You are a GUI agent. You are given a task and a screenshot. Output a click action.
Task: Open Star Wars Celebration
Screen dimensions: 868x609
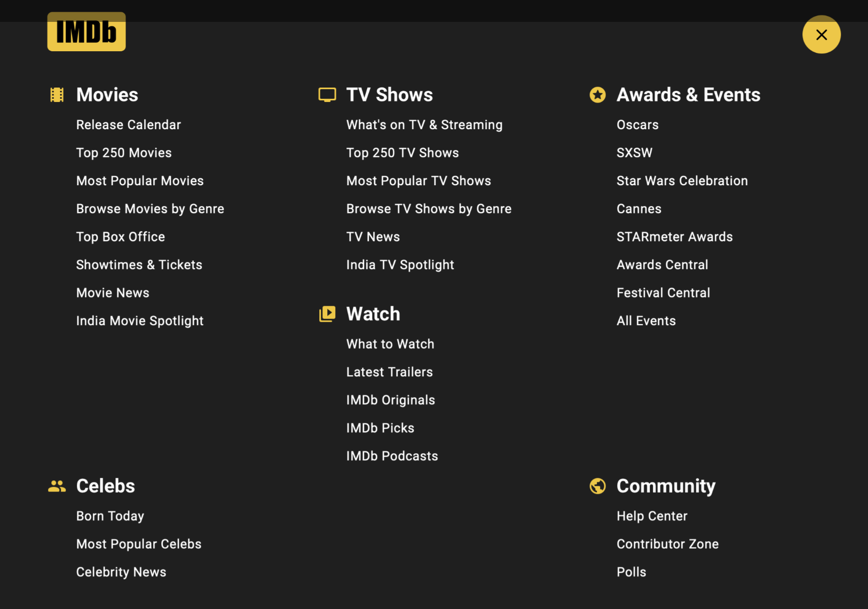pyautogui.click(x=682, y=181)
